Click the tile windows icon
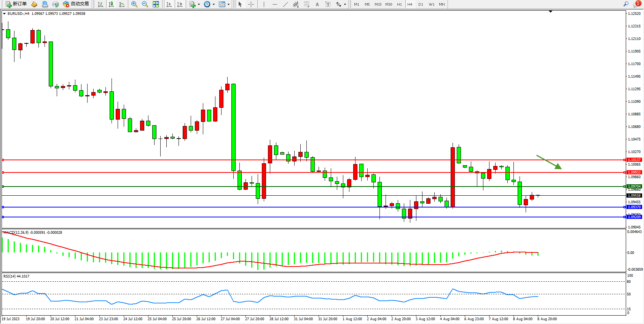 tap(156, 4)
